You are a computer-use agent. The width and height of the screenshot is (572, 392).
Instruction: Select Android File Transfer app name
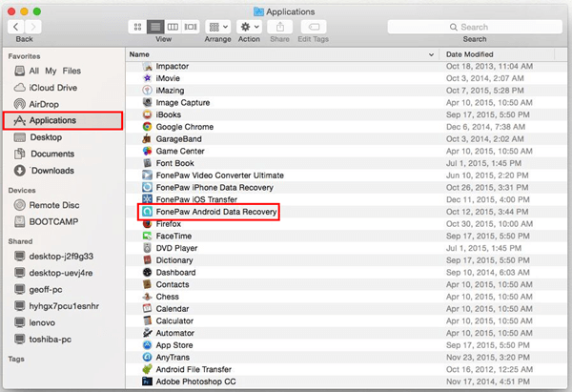[x=194, y=369]
